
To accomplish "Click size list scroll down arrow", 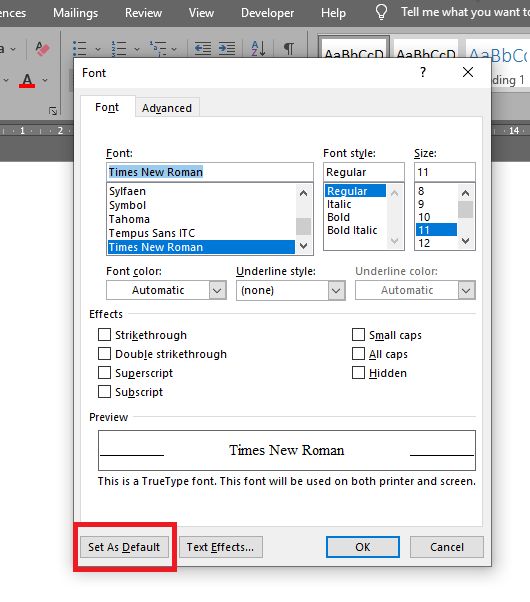I will (x=465, y=241).
